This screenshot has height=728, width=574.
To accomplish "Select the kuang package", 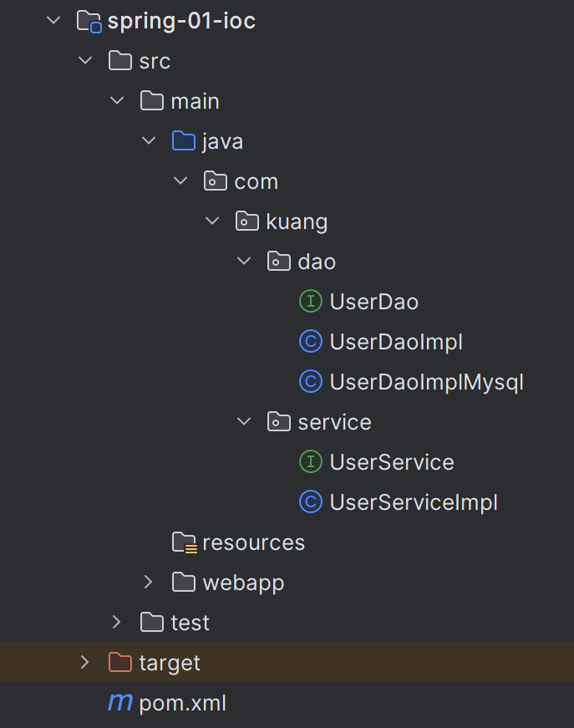I will click(x=296, y=221).
